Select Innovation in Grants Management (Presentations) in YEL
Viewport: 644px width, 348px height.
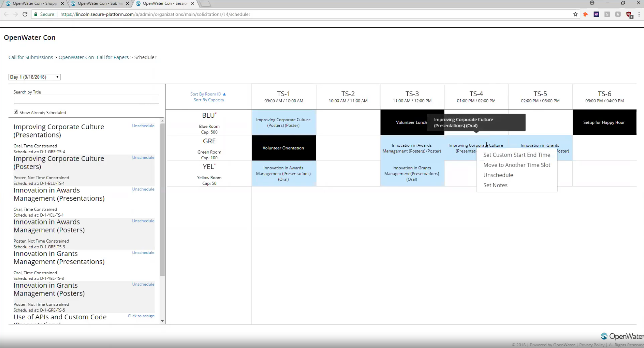pyautogui.click(x=412, y=174)
